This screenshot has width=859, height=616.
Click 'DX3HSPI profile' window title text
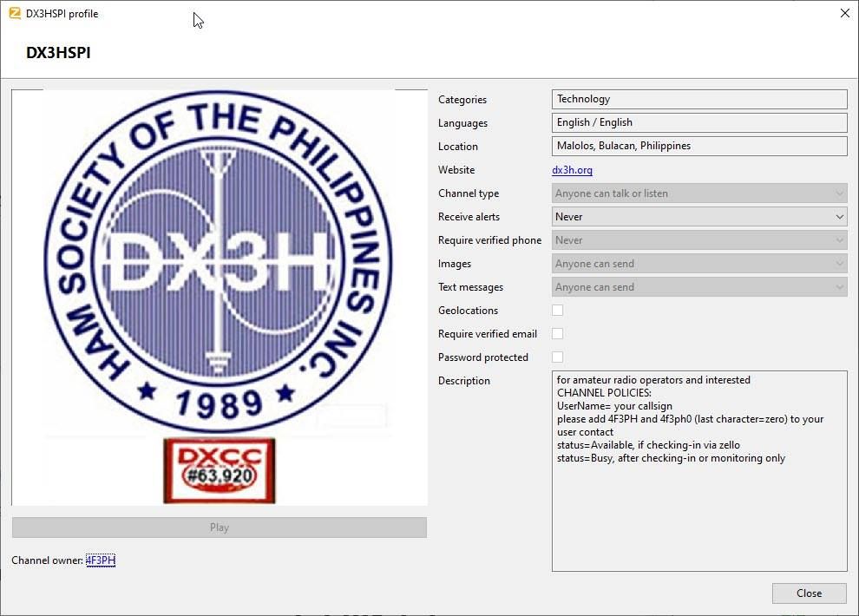click(x=62, y=14)
